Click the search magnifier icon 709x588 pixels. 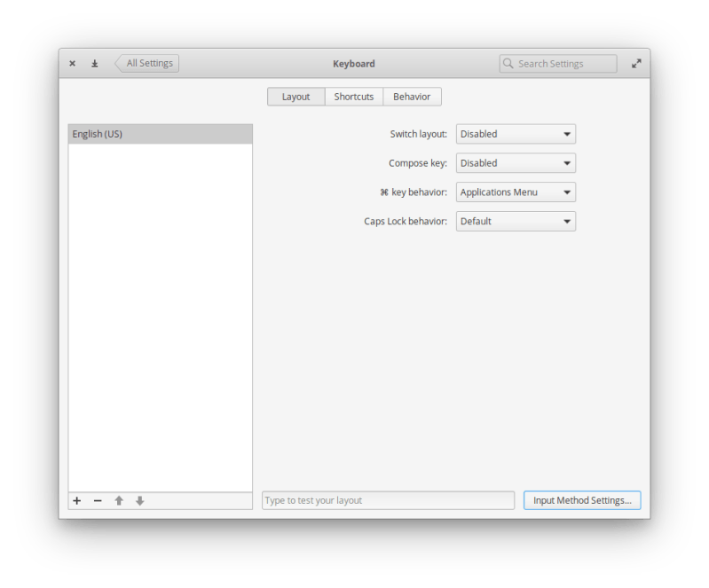tap(508, 63)
